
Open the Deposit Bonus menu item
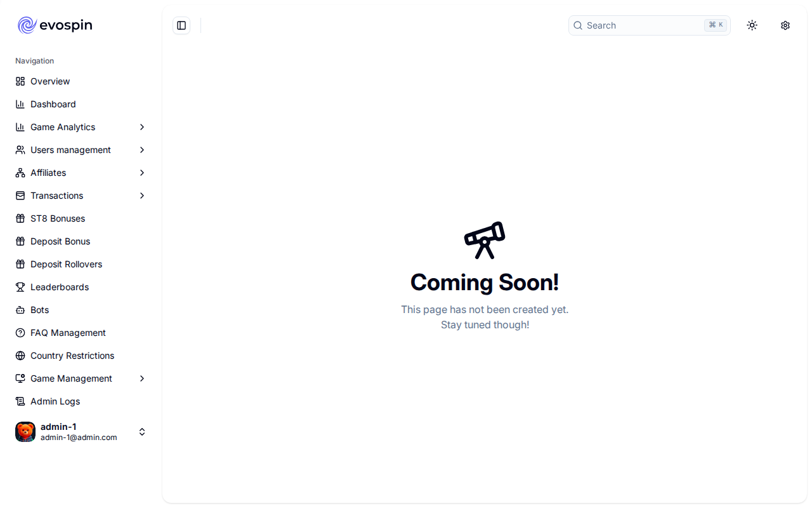point(81,241)
